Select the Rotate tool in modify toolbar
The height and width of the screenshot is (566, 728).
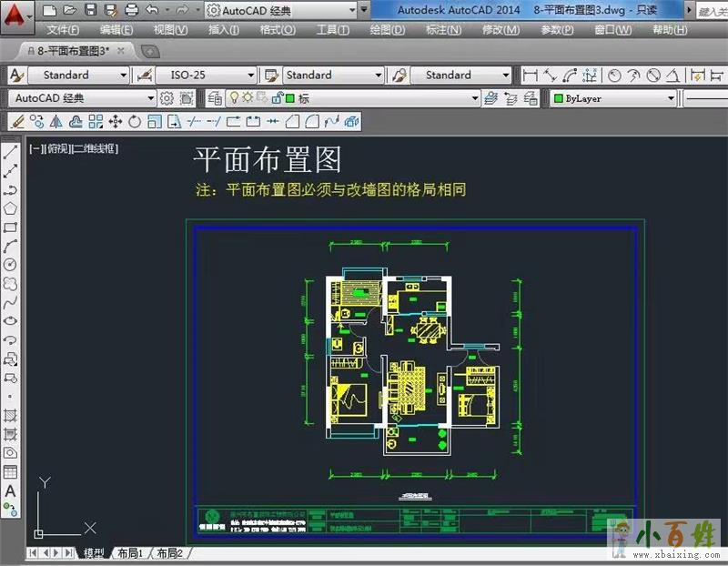click(135, 121)
